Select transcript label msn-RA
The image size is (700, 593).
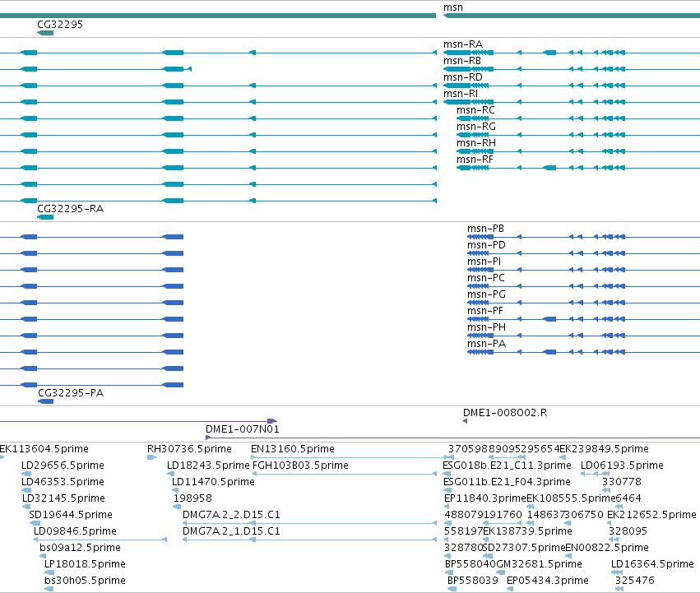click(x=463, y=44)
